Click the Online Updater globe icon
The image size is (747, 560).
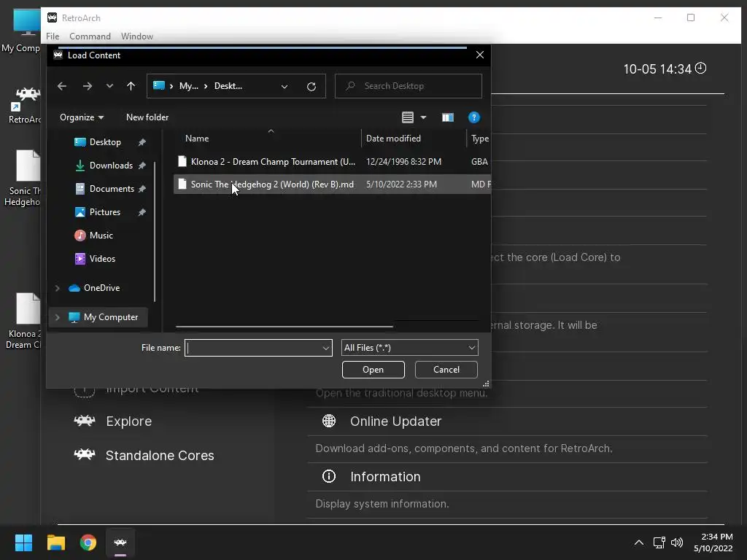[x=329, y=421]
